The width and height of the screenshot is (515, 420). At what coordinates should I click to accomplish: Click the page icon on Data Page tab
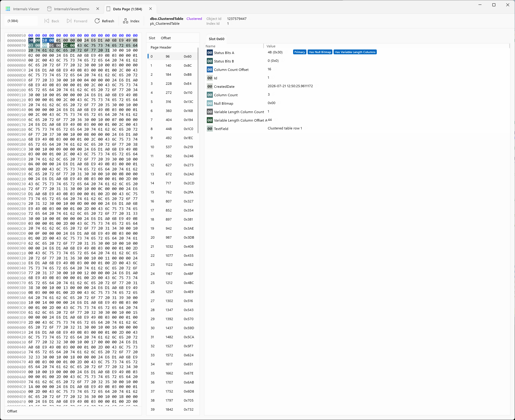(108, 9)
